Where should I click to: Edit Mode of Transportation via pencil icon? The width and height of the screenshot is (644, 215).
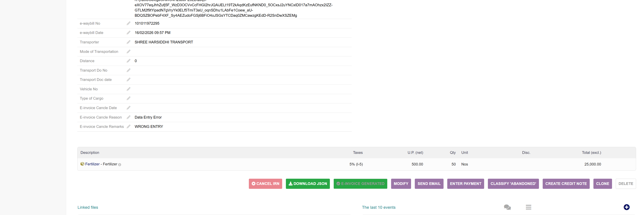129,52
